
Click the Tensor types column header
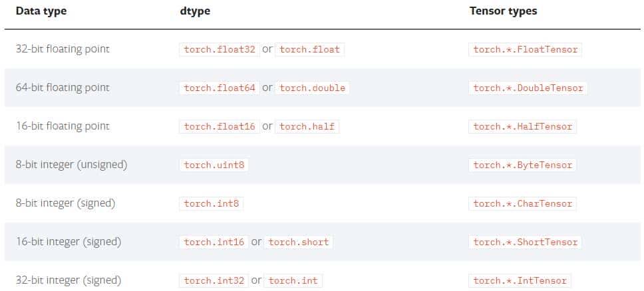(x=503, y=11)
